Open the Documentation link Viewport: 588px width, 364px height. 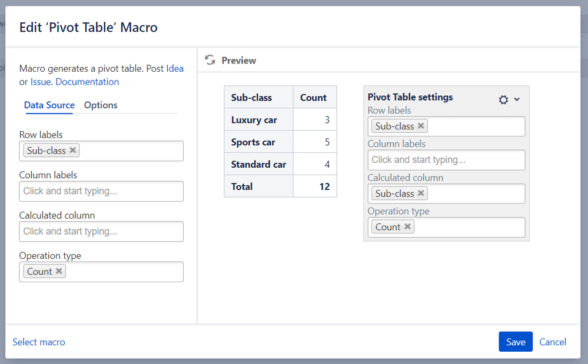pyautogui.click(x=87, y=82)
